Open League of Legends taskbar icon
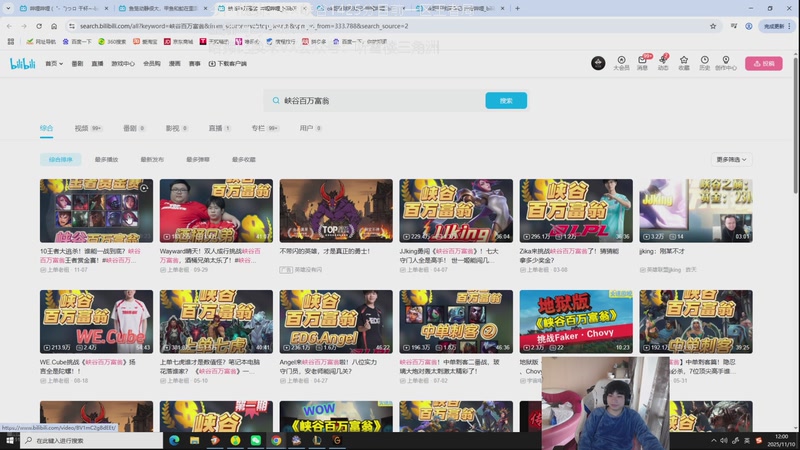Image resolution: width=800 pixels, height=450 pixels. [x=317, y=440]
